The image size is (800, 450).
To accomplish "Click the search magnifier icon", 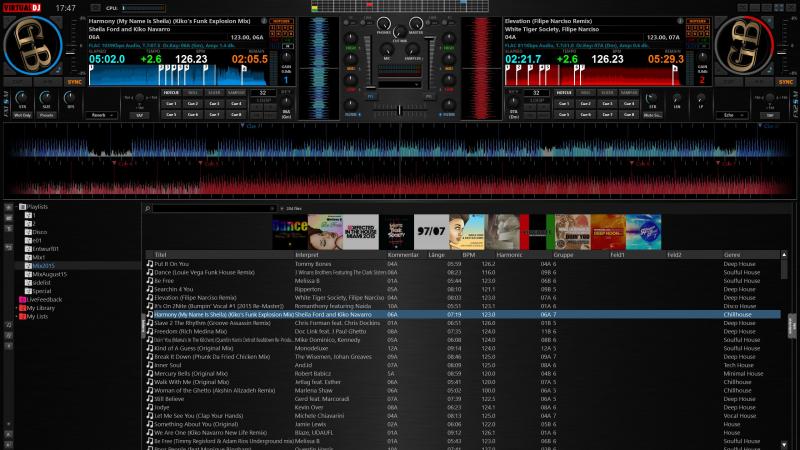I will (x=147, y=208).
